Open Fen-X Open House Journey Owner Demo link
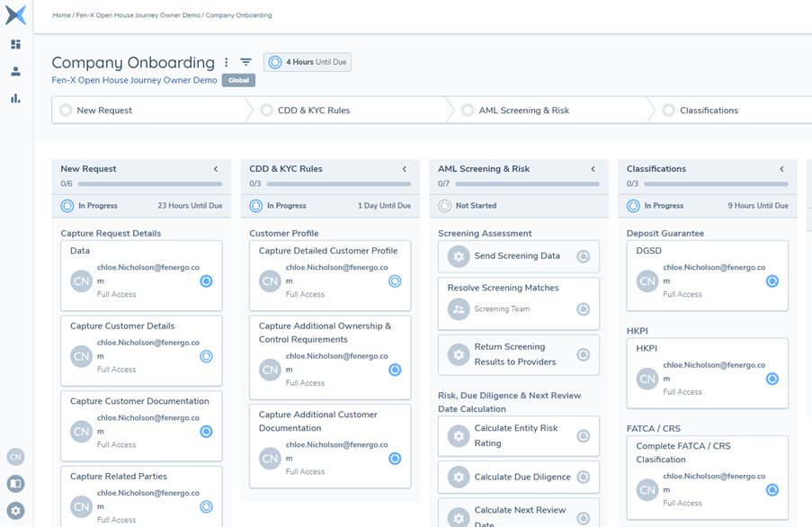This screenshot has width=812, height=527. pyautogui.click(x=134, y=80)
